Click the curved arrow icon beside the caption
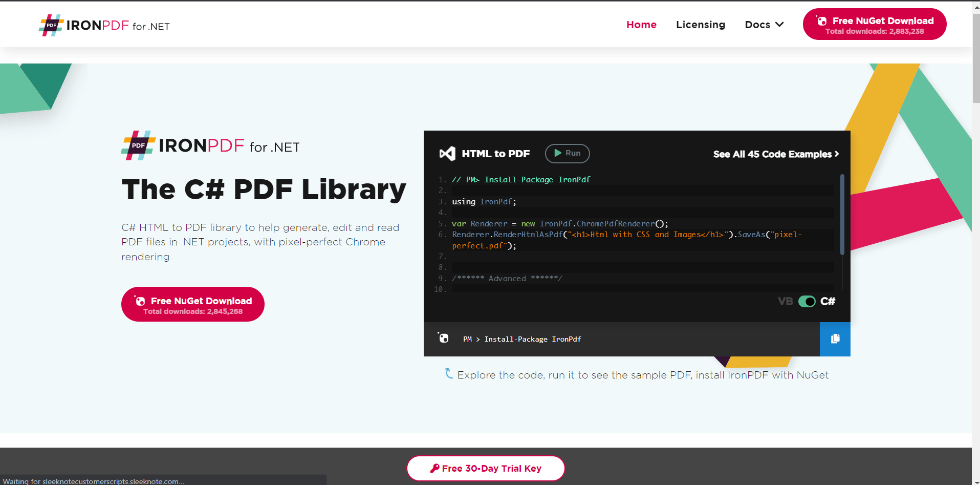 pos(449,374)
